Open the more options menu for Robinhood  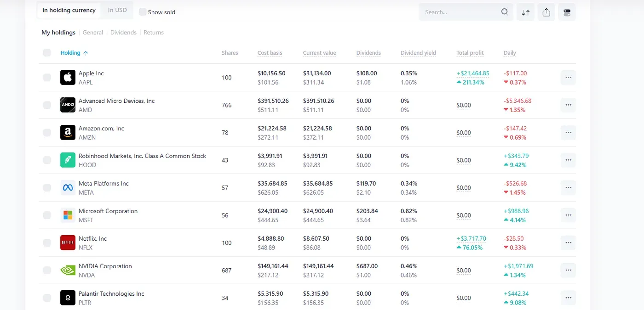point(568,160)
